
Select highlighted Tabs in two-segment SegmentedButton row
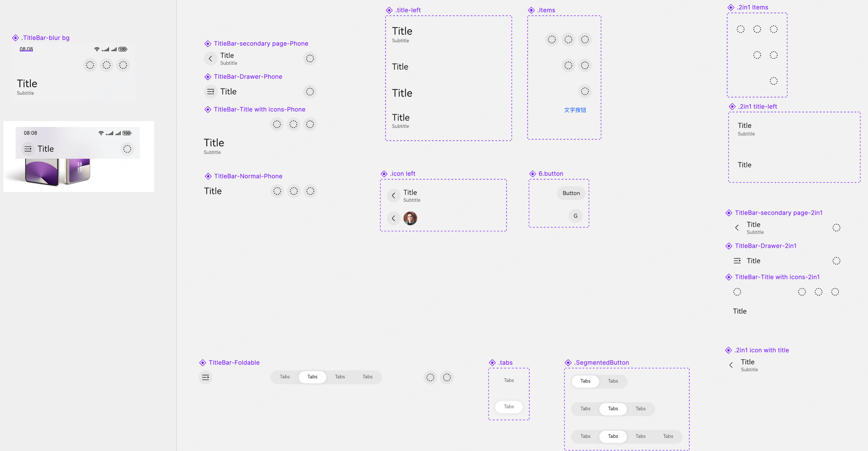point(585,381)
